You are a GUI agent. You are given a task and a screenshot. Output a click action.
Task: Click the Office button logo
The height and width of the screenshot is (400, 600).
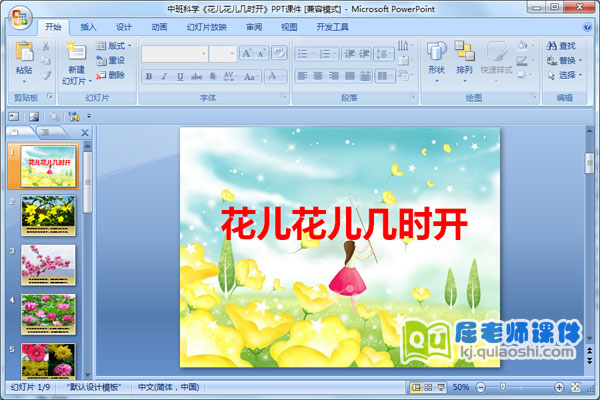20,18
